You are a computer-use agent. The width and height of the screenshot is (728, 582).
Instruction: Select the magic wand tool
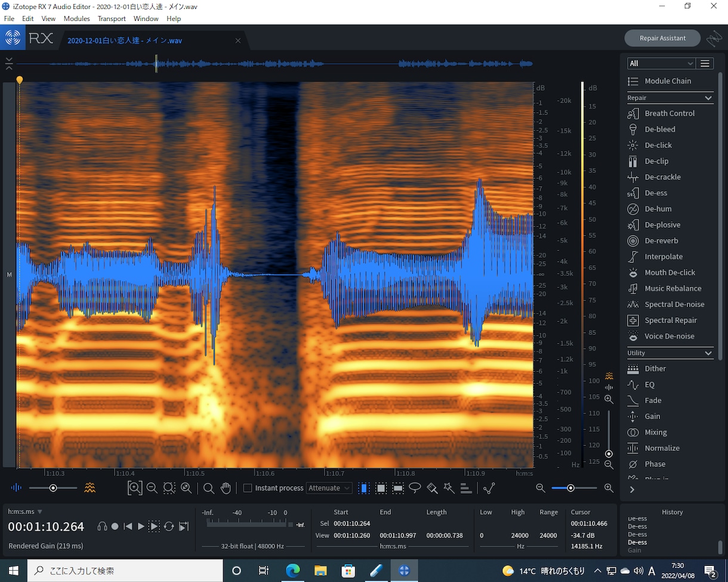449,488
